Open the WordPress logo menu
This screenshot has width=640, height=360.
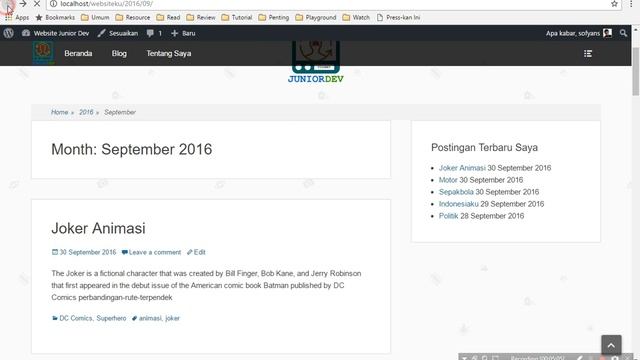[9, 33]
